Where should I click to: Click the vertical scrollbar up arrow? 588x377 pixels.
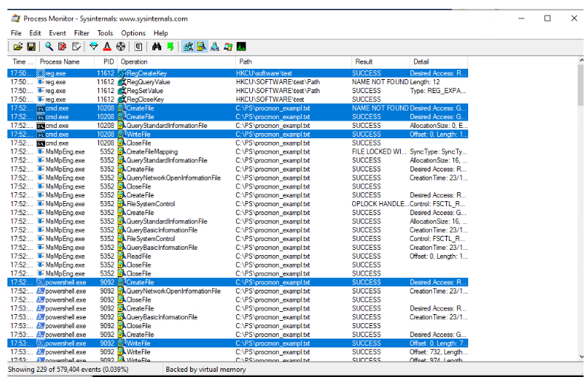pyautogui.click(x=581, y=60)
